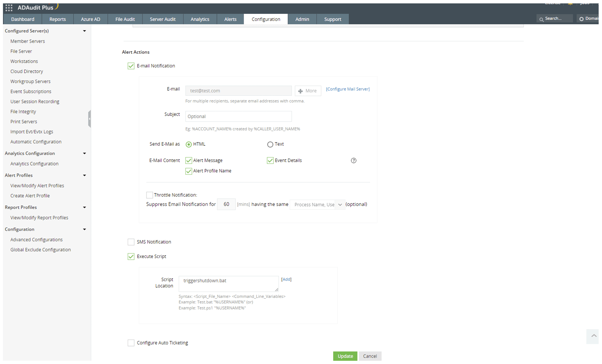Viewport: 602px width, 364px height.
Task: Enable the Configure Auto Ticketing checkbox
Action: [x=131, y=343]
